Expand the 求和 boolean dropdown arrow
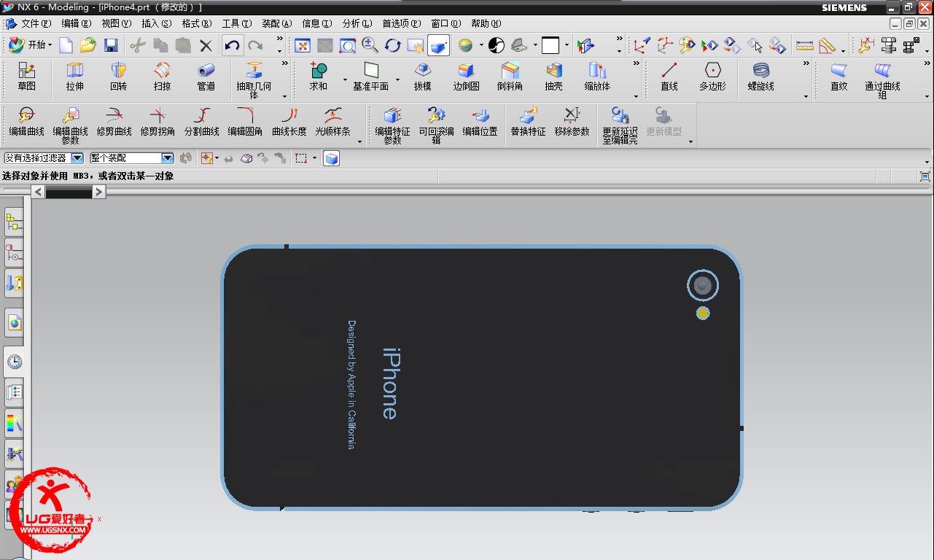 click(x=345, y=79)
